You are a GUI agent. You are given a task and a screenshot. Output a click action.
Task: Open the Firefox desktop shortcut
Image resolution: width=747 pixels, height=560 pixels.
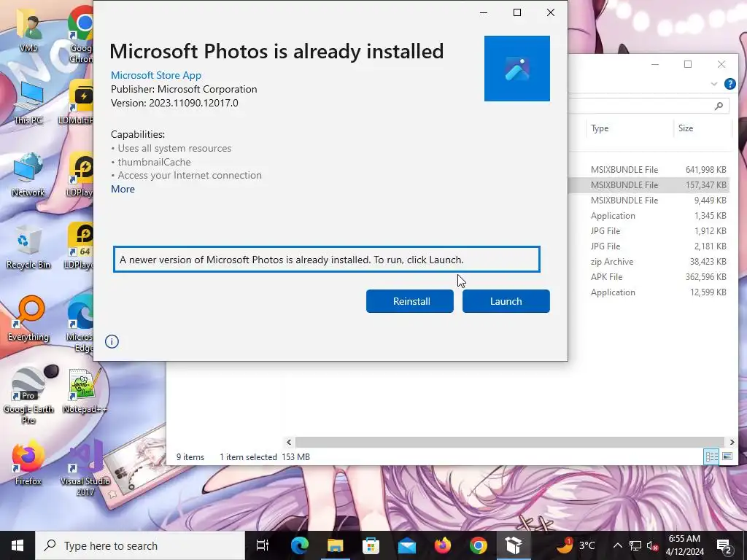click(x=28, y=464)
